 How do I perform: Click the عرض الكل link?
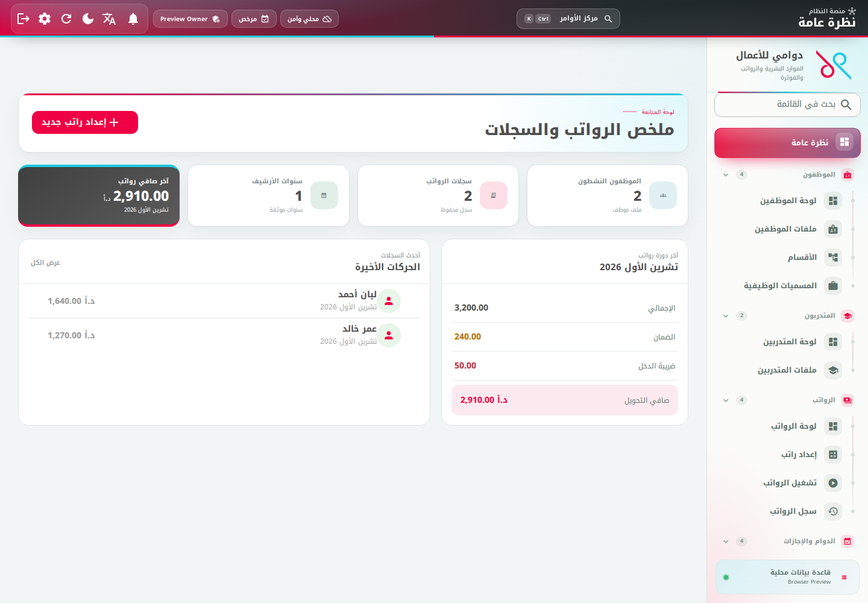(46, 263)
